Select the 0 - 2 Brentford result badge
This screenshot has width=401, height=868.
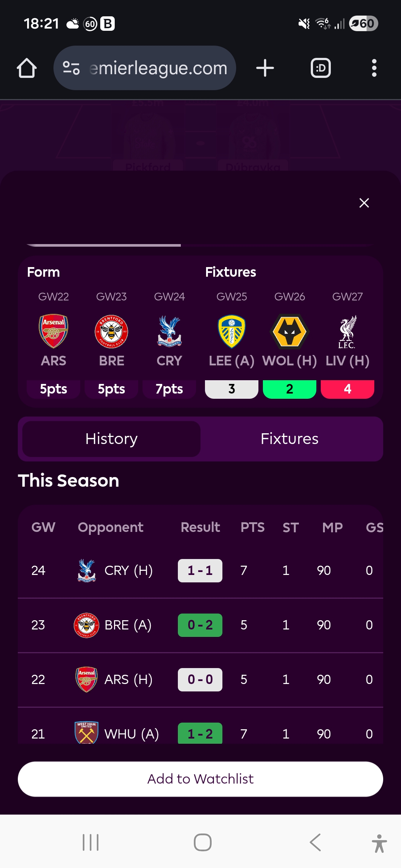(x=200, y=625)
